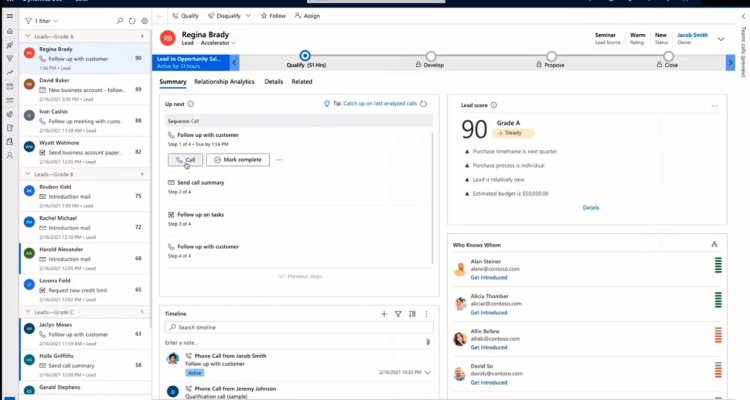The width and height of the screenshot is (750, 400).
Task: Move process stages left arrow
Action: click(x=234, y=62)
